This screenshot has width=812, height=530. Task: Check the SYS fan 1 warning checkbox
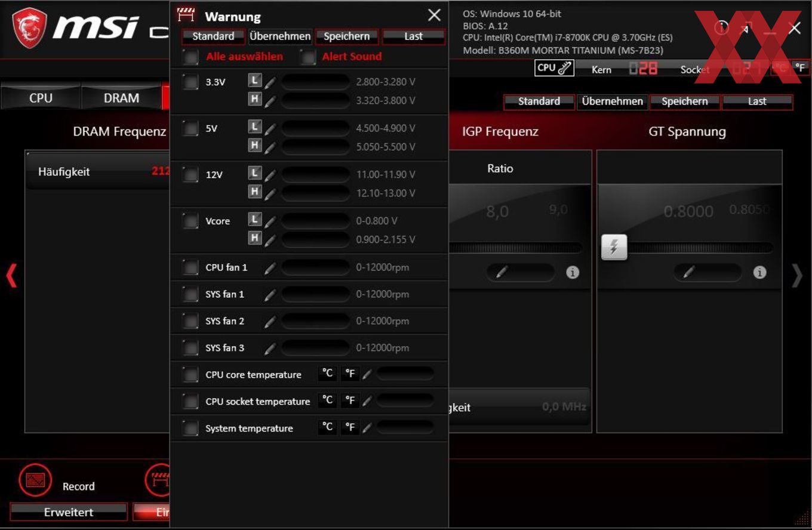point(190,294)
